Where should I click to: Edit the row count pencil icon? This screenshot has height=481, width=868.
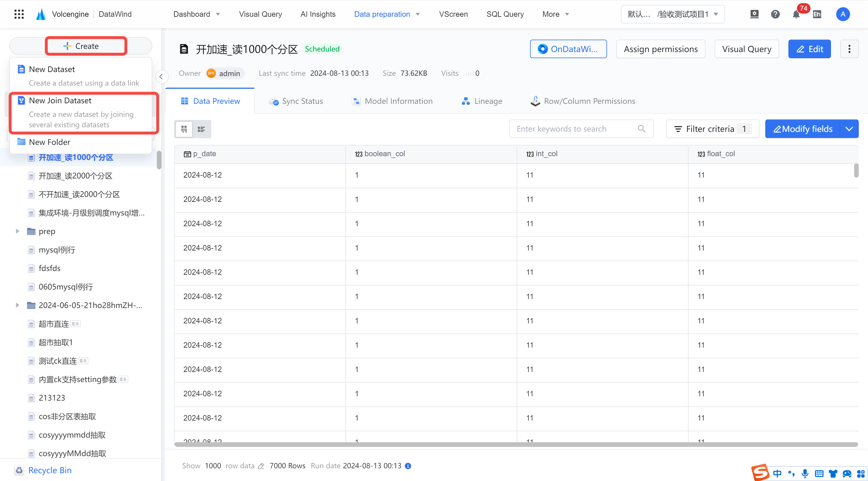[261, 466]
